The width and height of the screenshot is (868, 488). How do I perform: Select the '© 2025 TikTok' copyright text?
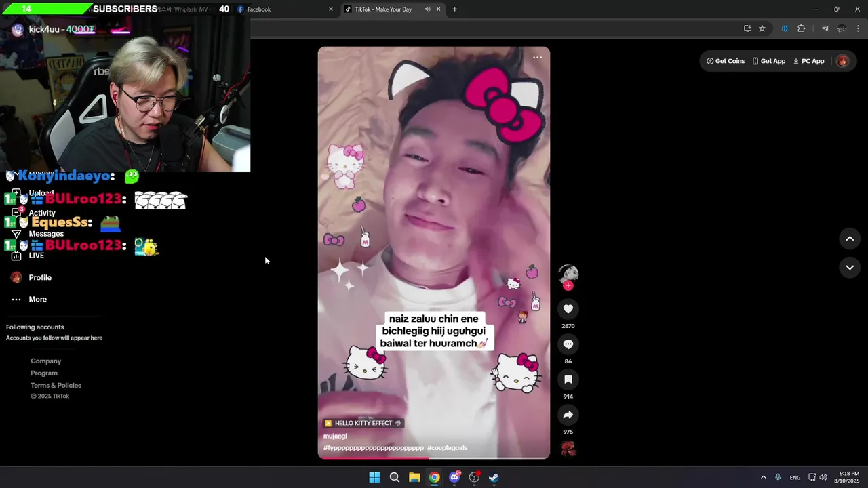coord(50,396)
